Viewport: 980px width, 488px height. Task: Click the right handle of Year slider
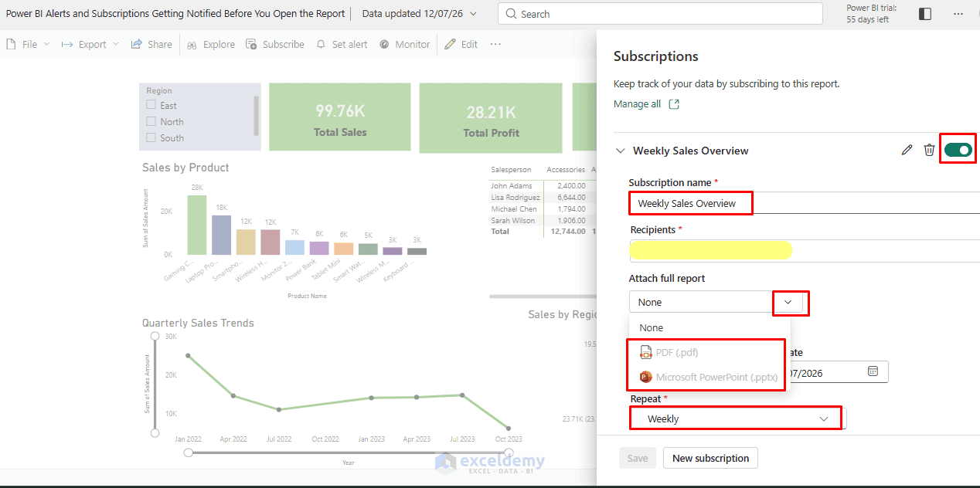tap(508, 452)
